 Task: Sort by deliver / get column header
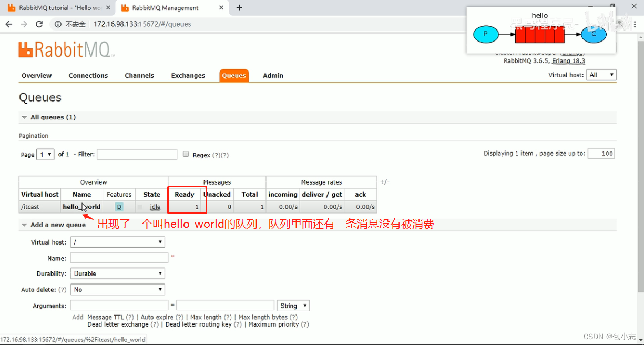pos(322,195)
